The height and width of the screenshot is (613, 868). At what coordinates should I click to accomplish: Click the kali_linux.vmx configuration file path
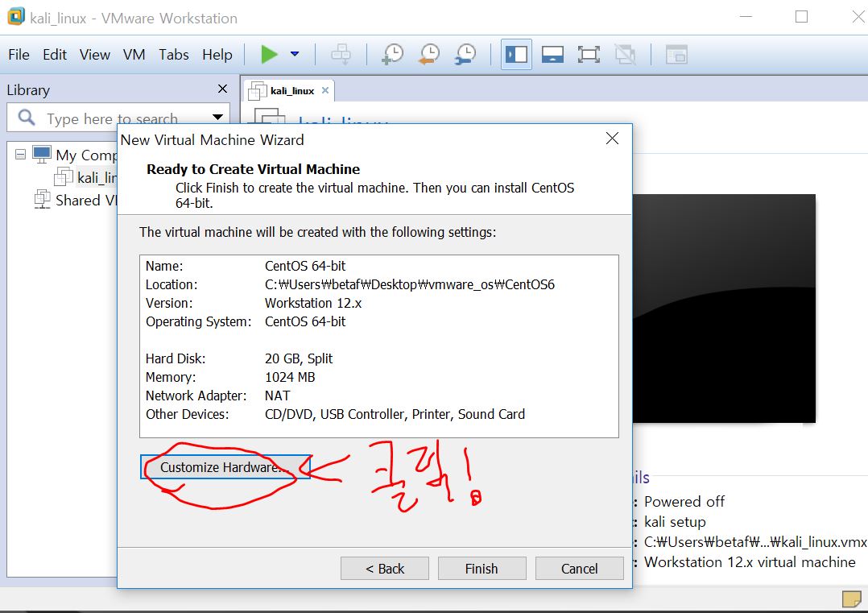click(x=755, y=542)
